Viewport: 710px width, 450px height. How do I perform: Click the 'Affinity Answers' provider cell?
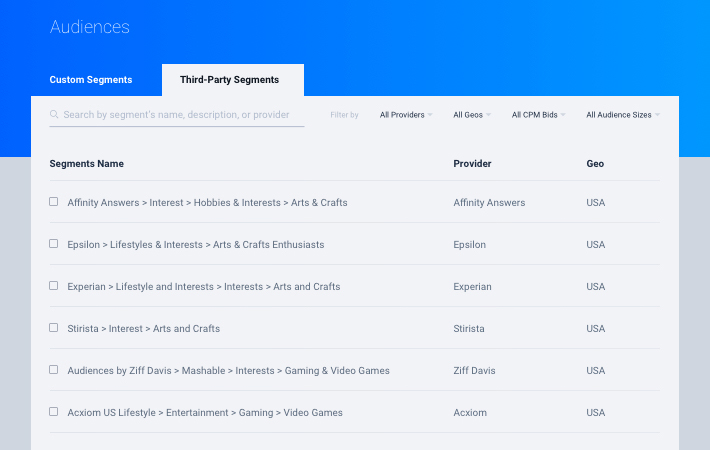click(x=489, y=202)
